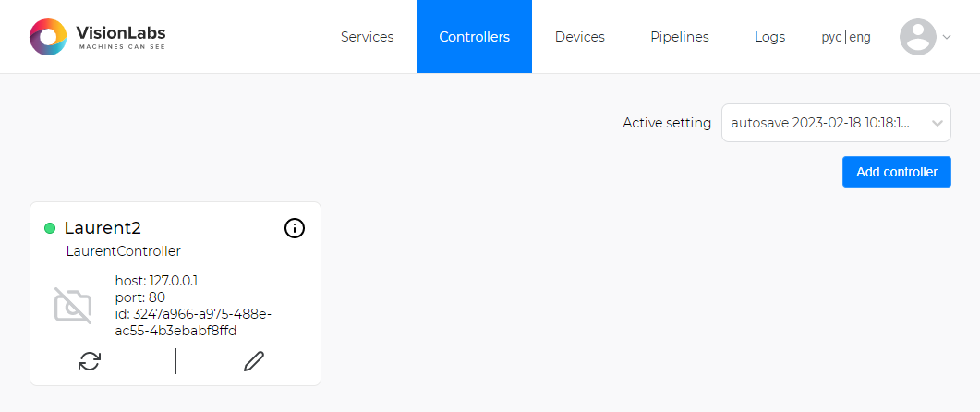Click the Add controller button
This screenshot has height=412, width=980.
tap(897, 172)
